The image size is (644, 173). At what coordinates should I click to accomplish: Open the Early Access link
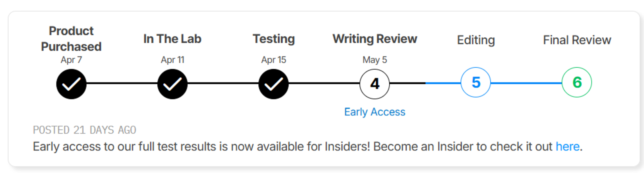coord(374,112)
